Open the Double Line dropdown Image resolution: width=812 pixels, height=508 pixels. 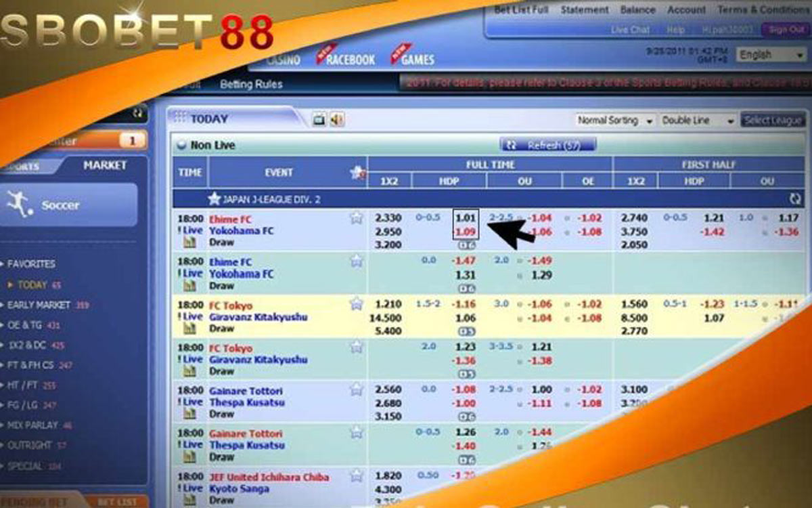[698, 121]
